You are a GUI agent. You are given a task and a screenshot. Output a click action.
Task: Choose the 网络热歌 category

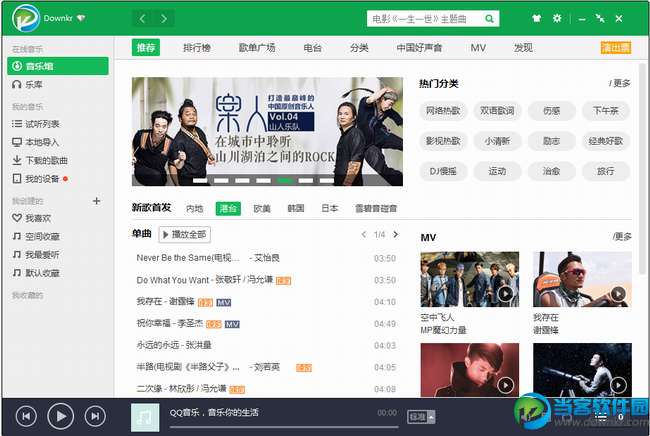pyautogui.click(x=443, y=111)
